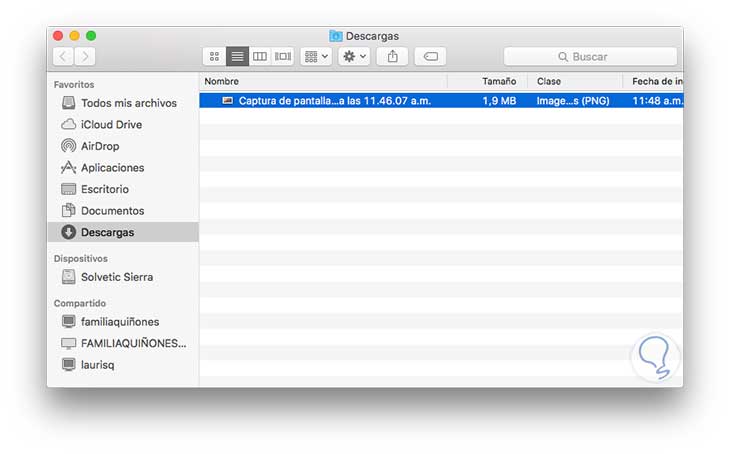Switch to list view
The width and height of the screenshot is (730, 454).
click(237, 56)
